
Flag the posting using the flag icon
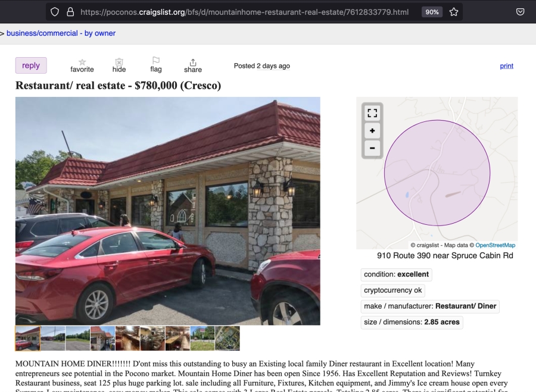tap(156, 61)
